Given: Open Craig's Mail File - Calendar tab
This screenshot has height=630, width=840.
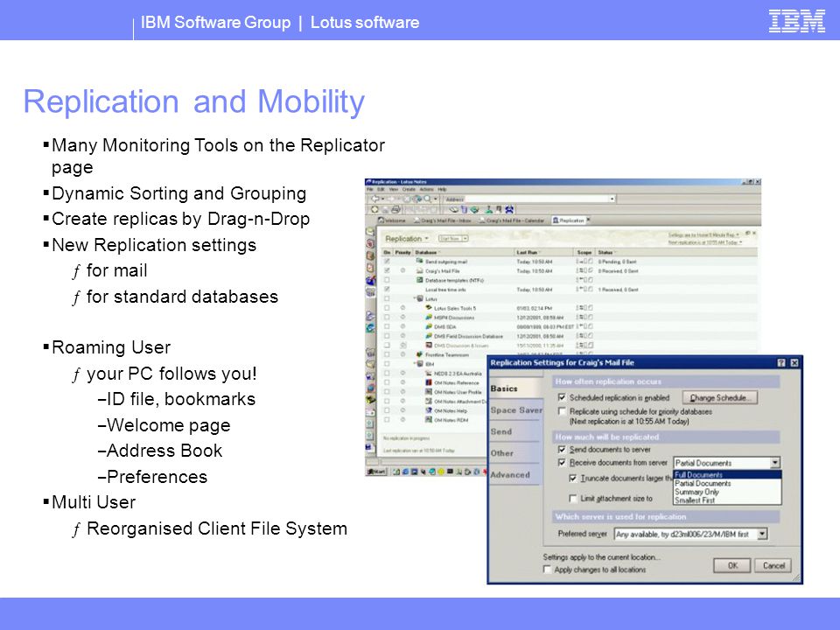Looking at the screenshot, I should pyautogui.click(x=513, y=220).
